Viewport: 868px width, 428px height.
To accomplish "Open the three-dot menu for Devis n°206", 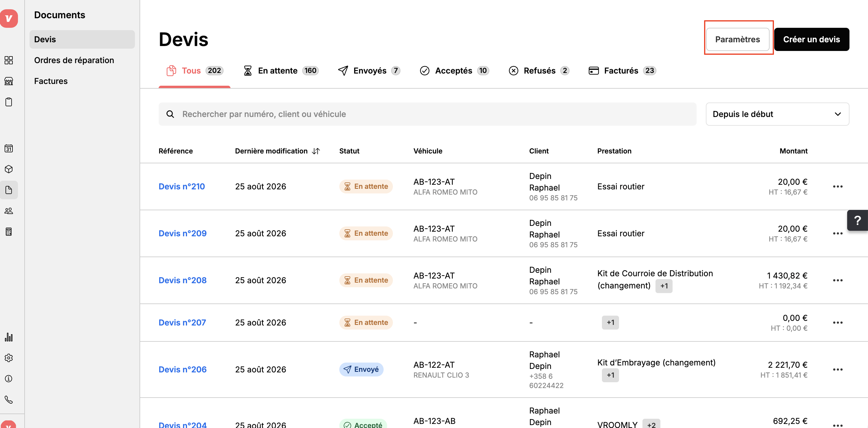I will [x=838, y=370].
